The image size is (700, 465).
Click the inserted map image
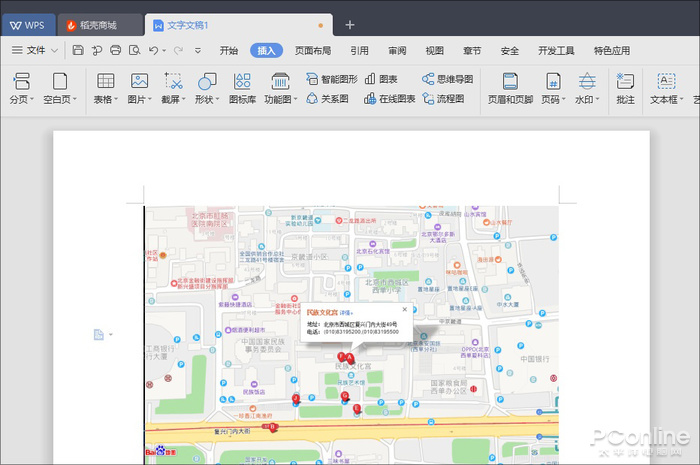click(x=352, y=335)
